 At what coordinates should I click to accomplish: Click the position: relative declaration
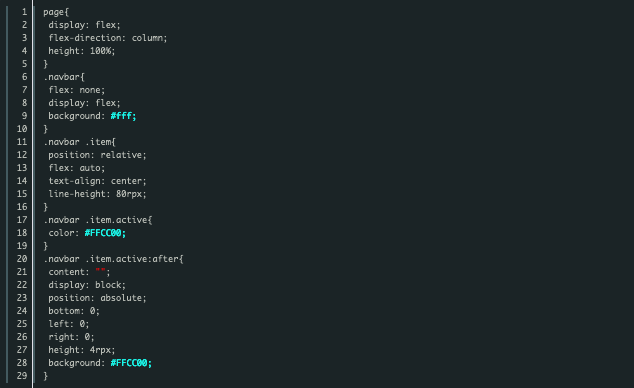pyautogui.click(x=97, y=155)
